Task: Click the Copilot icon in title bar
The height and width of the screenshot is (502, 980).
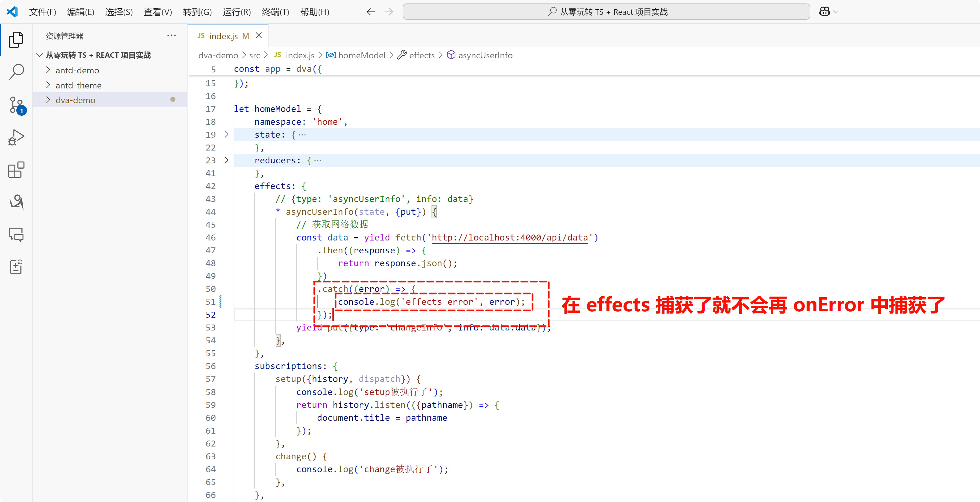Action: [824, 12]
